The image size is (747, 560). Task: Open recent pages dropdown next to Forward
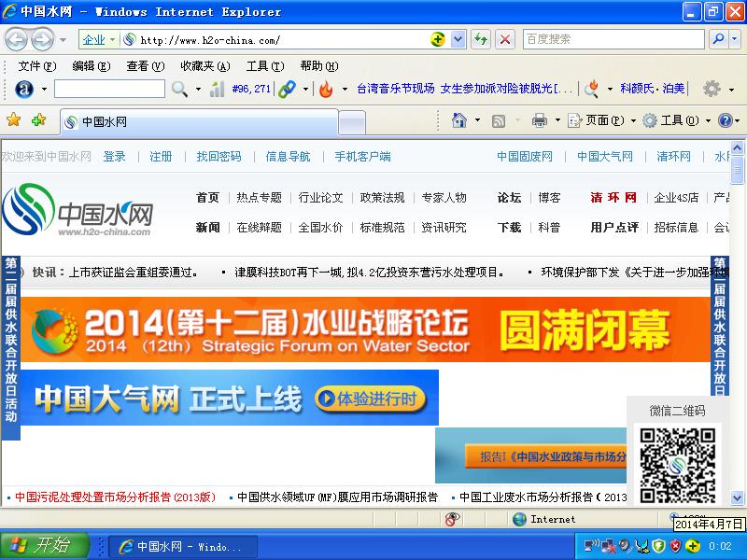63,40
